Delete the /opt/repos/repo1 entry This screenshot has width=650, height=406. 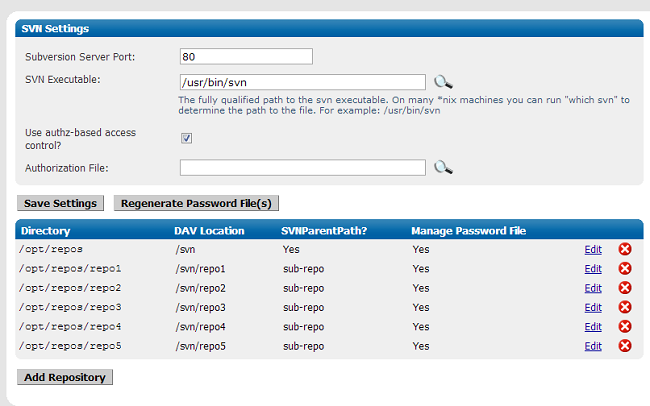click(x=625, y=268)
